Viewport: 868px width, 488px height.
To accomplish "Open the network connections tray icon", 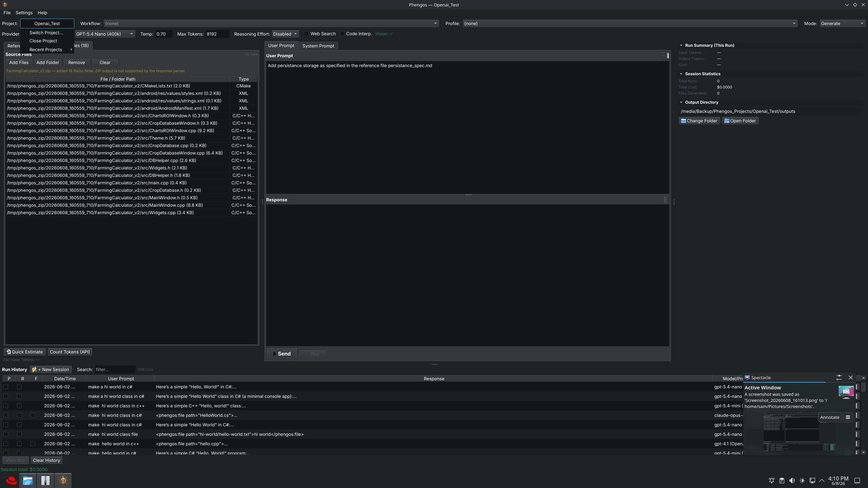I will pos(812,481).
